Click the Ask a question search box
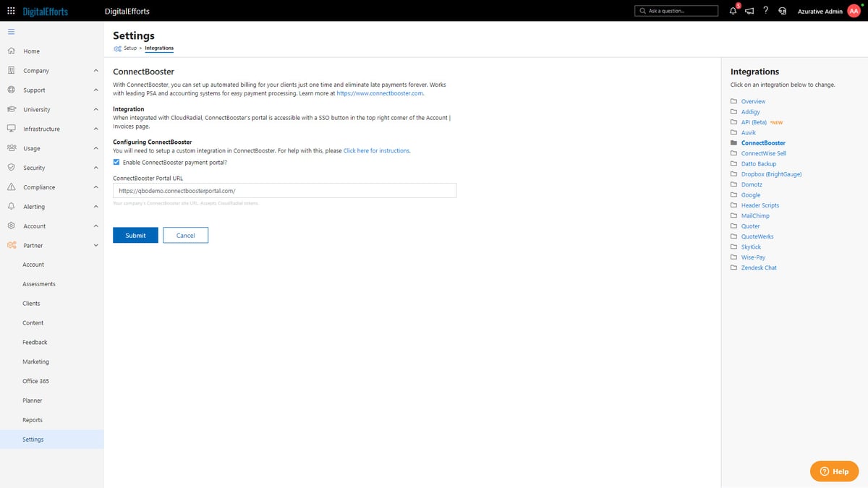Viewport: 868px width, 488px height. [676, 11]
